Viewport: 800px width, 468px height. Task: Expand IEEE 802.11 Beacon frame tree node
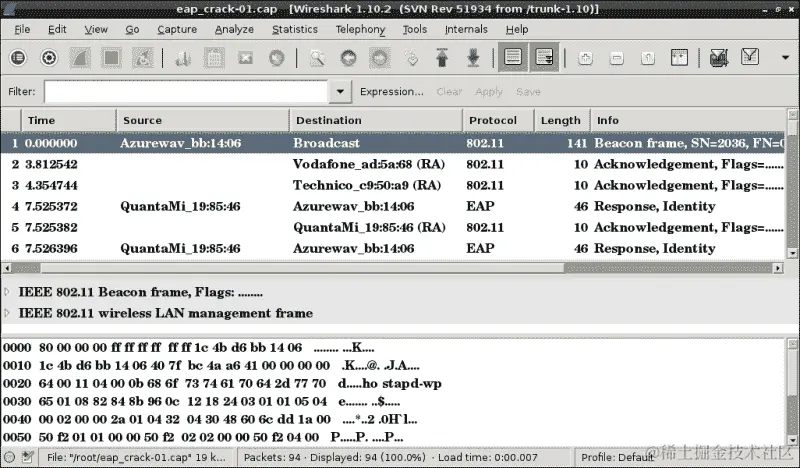[x=7, y=292]
